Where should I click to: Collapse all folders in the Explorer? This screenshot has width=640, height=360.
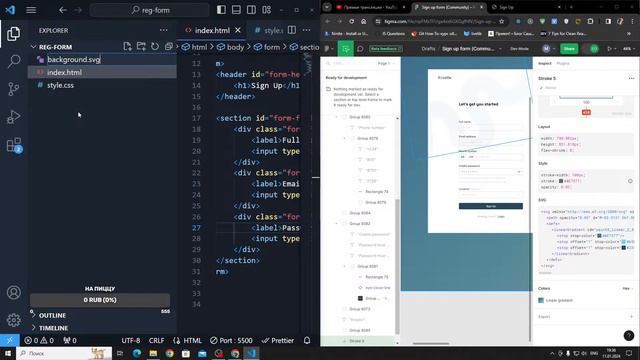169,47
